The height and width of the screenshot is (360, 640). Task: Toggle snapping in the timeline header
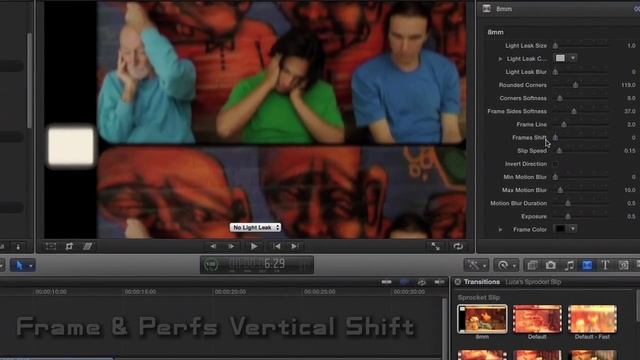(439, 282)
